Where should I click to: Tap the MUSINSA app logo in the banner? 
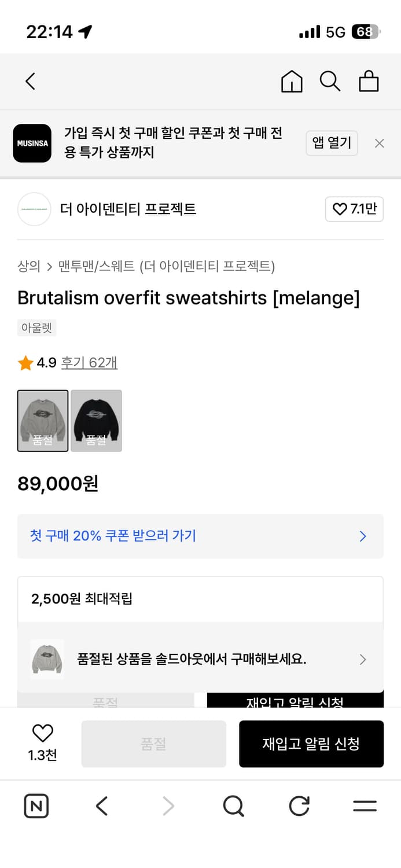point(32,143)
